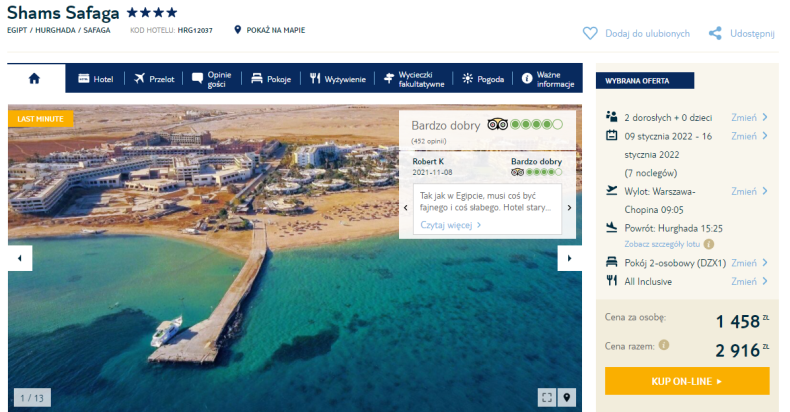Click the chevron beside room Zmień

(x=765, y=263)
